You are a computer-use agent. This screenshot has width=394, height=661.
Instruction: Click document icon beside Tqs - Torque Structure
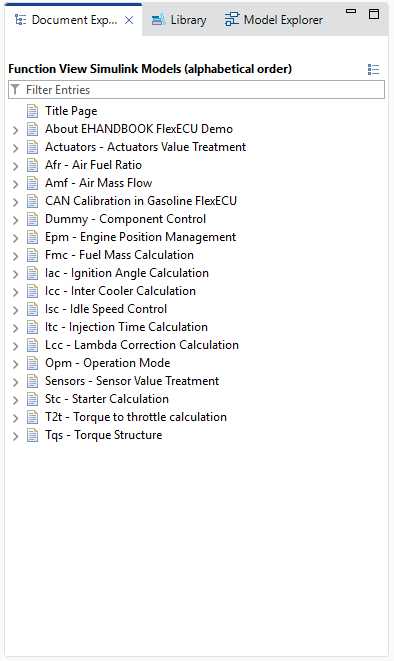(32, 435)
